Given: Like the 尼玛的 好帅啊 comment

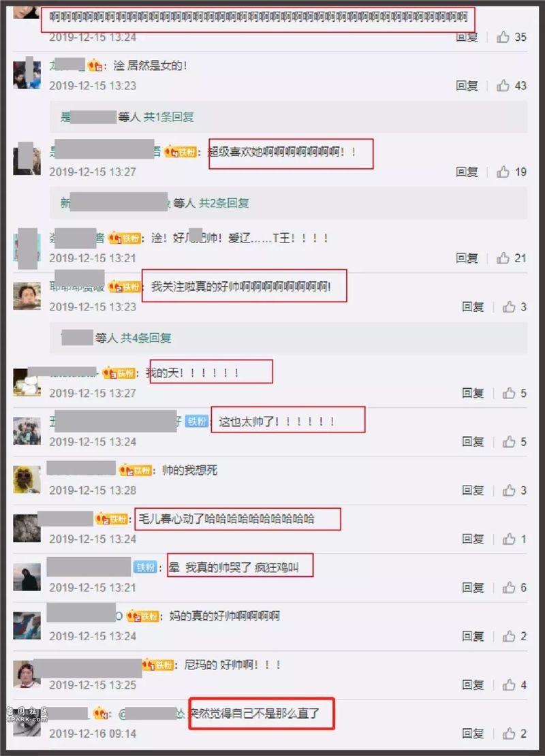Looking at the screenshot, I should point(509,684).
